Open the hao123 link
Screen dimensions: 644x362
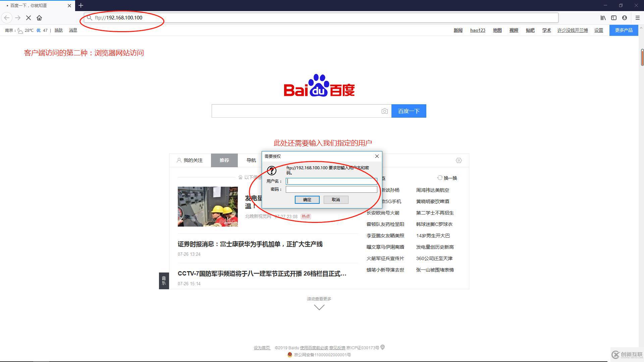[478, 30]
